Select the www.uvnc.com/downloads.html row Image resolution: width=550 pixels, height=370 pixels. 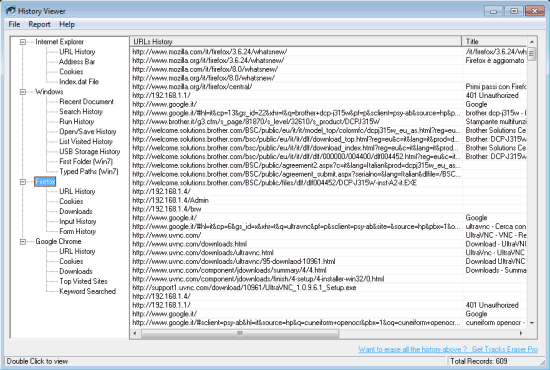(328, 244)
